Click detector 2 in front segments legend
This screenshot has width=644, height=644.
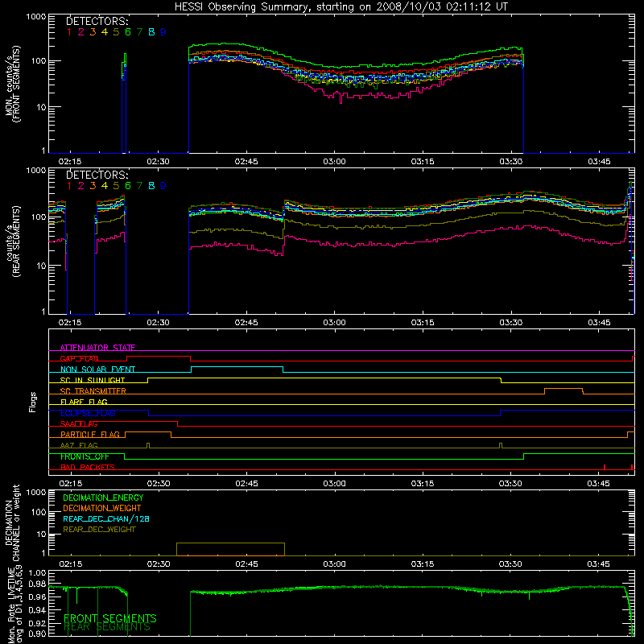coord(81,32)
